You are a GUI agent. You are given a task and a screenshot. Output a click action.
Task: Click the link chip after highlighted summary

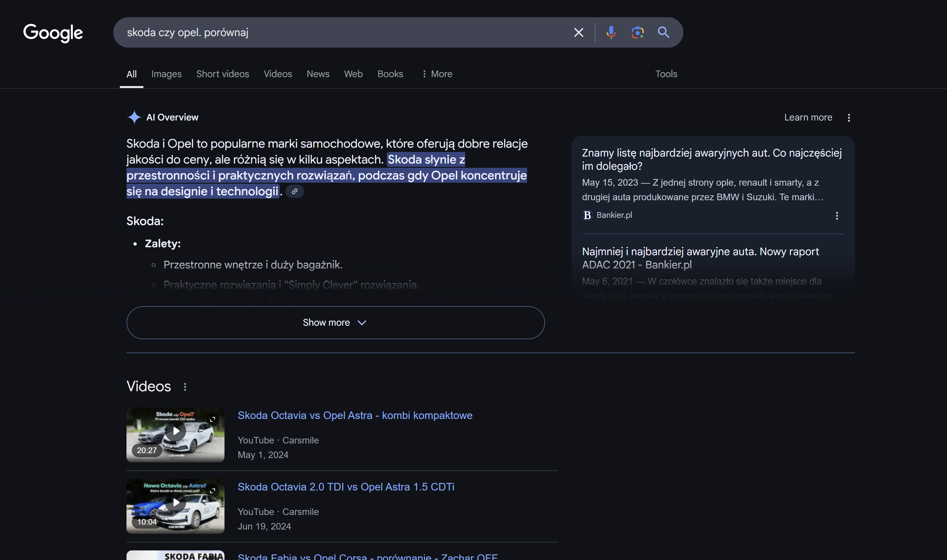click(x=294, y=191)
